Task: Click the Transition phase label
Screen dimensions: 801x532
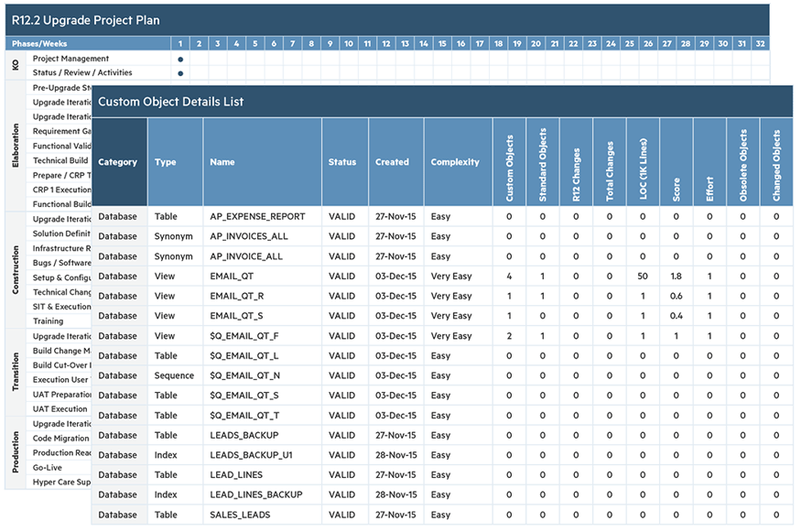Action: (16, 373)
